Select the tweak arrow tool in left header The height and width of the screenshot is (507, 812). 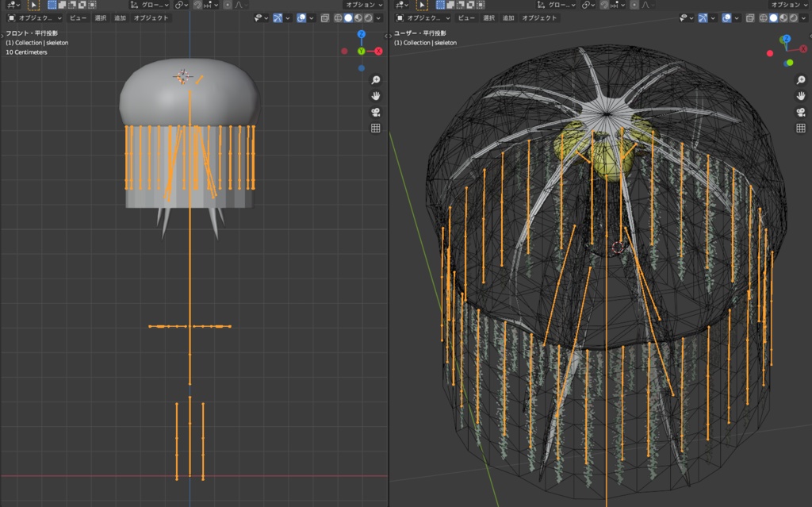[x=33, y=5]
